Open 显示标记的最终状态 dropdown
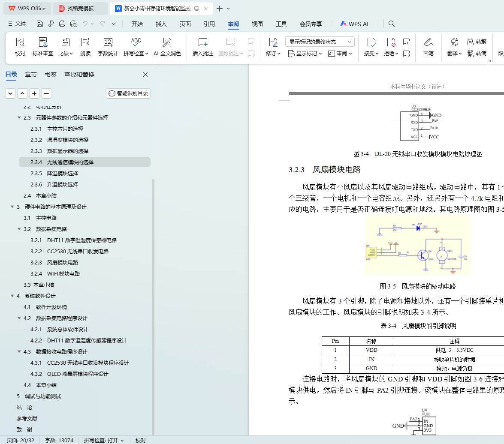The width and height of the screenshot is (504, 444). (x=320, y=42)
